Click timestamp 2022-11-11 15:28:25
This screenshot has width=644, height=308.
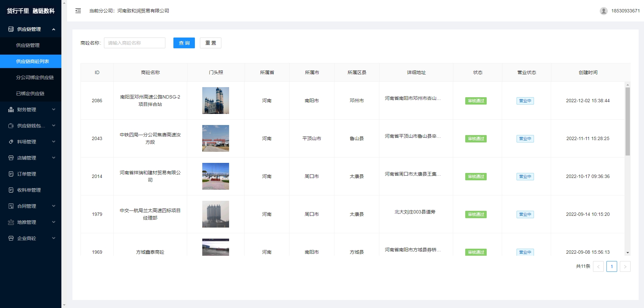coord(588,138)
